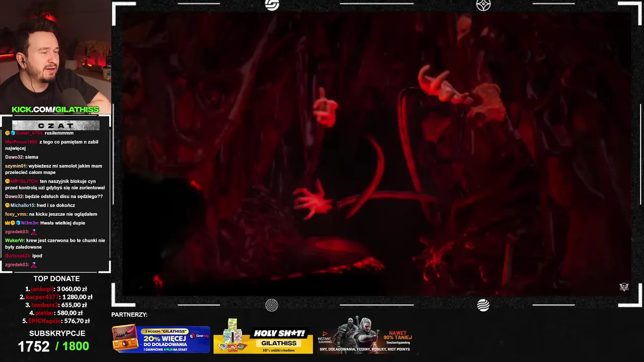Click top donor jankopl with 3 060,00 zł
The image size is (644, 362).
56,289
